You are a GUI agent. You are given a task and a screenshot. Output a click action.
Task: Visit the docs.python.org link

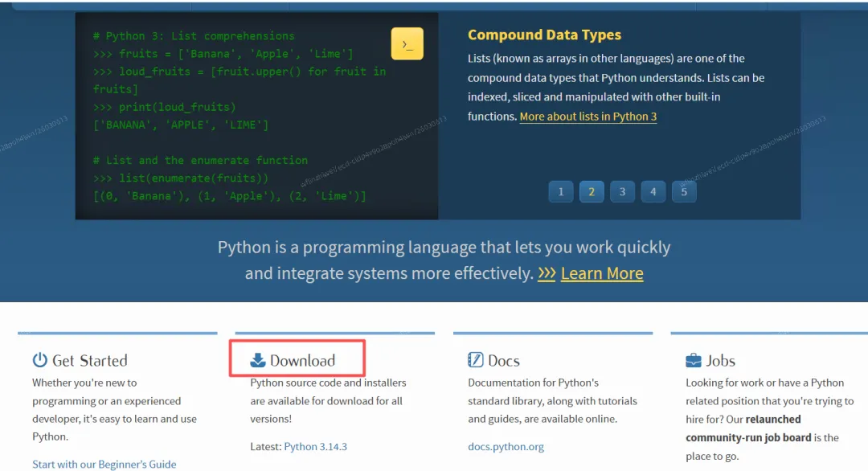pyautogui.click(x=506, y=447)
